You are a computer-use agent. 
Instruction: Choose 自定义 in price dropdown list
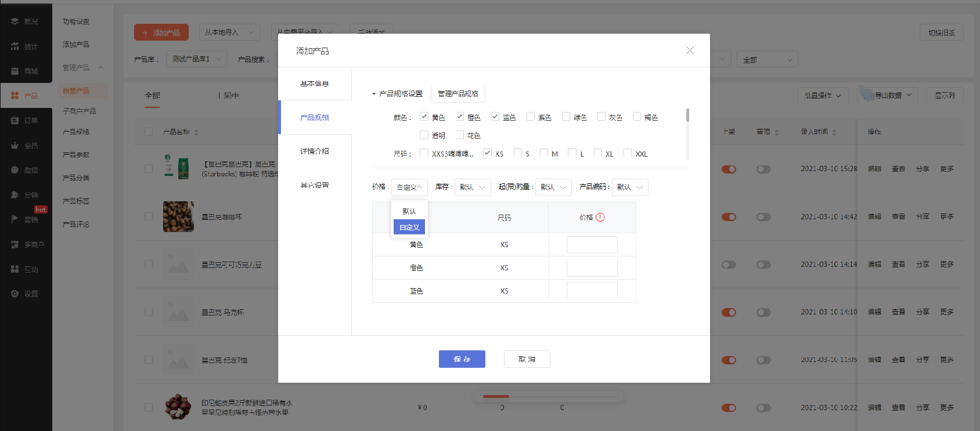(x=409, y=227)
